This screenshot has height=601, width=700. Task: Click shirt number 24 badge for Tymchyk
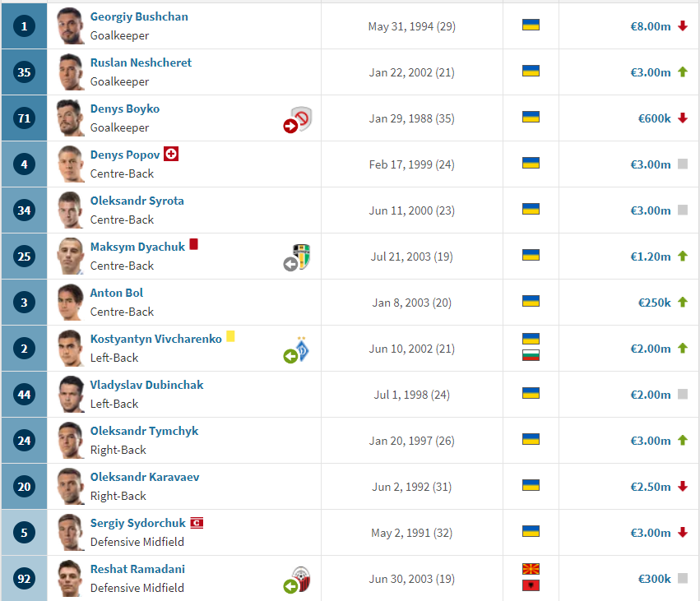tap(24, 440)
